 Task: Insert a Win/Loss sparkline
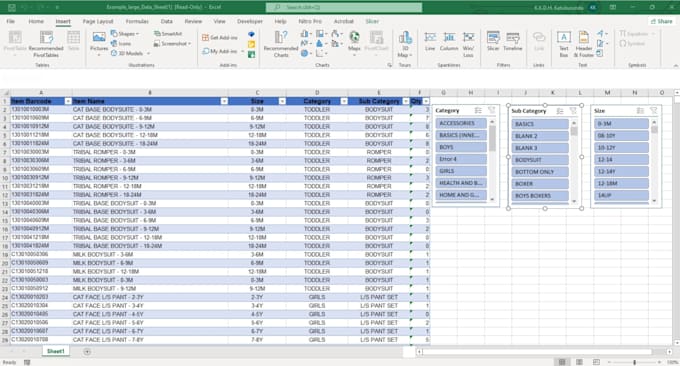click(x=468, y=43)
